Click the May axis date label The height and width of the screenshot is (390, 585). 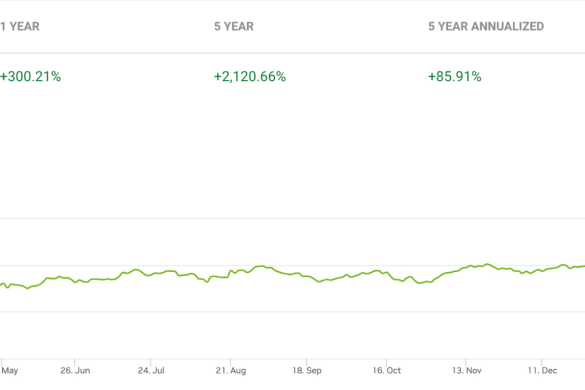[x=10, y=371]
